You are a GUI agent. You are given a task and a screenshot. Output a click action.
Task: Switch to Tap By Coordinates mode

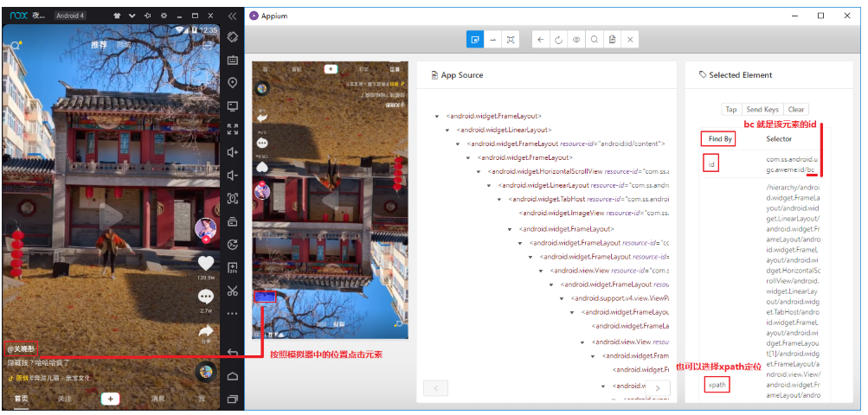tap(511, 40)
